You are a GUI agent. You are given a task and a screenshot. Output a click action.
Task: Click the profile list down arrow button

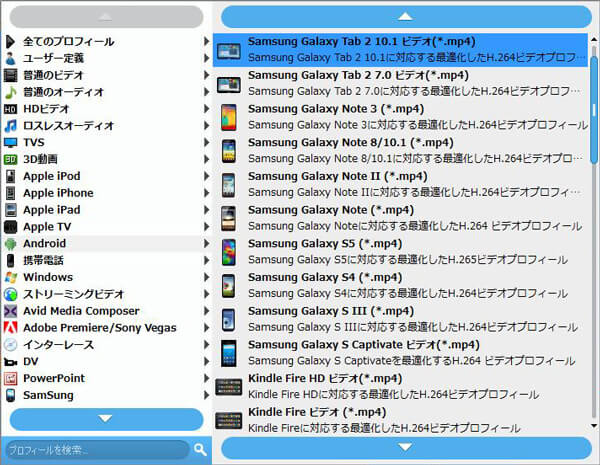tap(406, 447)
